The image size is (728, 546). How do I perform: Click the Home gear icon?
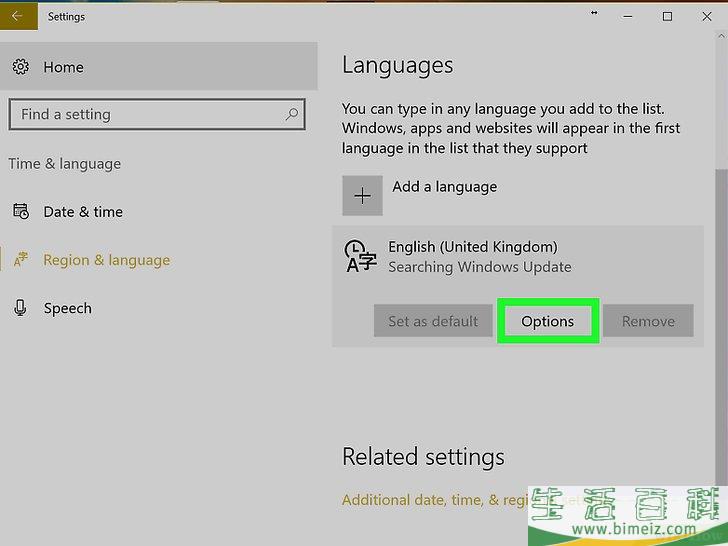pyautogui.click(x=20, y=67)
